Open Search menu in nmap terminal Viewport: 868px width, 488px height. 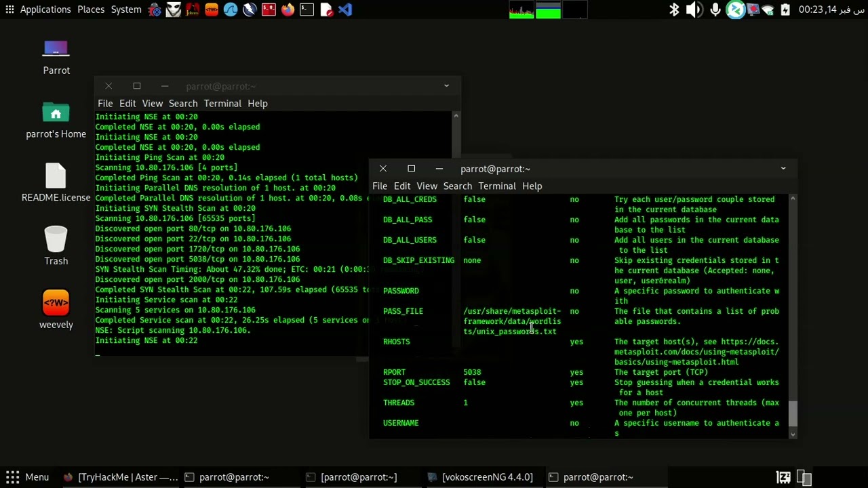tap(183, 103)
